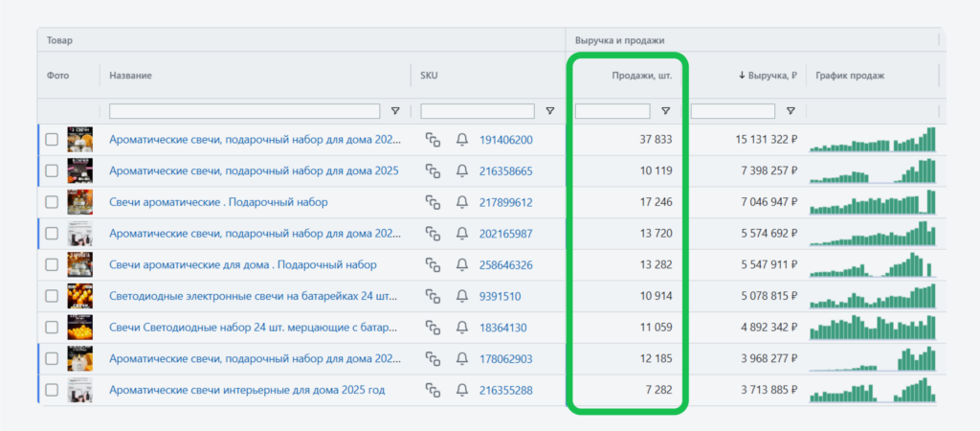980x431 pixels.
Task: Open filter funnel for SKU column
Action: [x=549, y=111]
